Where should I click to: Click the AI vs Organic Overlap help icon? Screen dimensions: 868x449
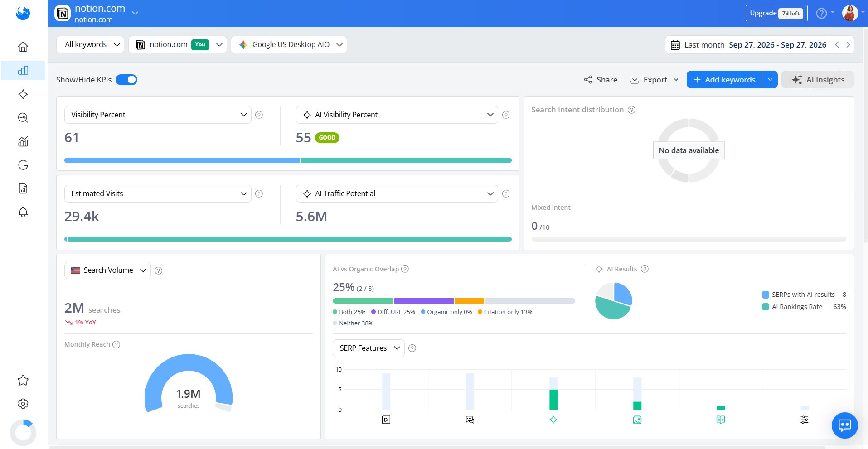[x=405, y=269]
